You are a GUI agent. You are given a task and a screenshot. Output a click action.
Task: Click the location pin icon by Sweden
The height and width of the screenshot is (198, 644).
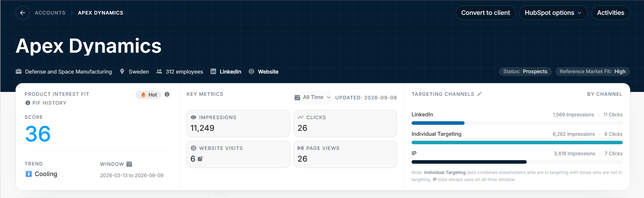click(122, 71)
